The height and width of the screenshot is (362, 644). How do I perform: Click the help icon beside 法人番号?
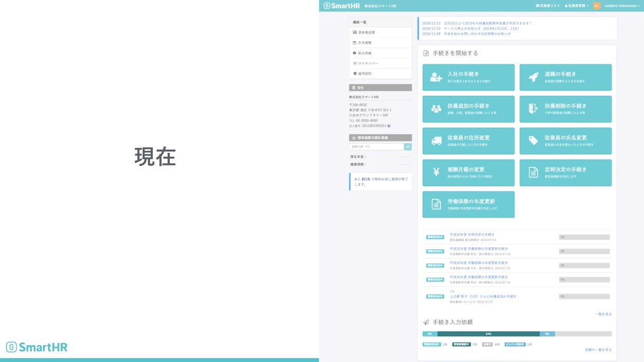389,126
